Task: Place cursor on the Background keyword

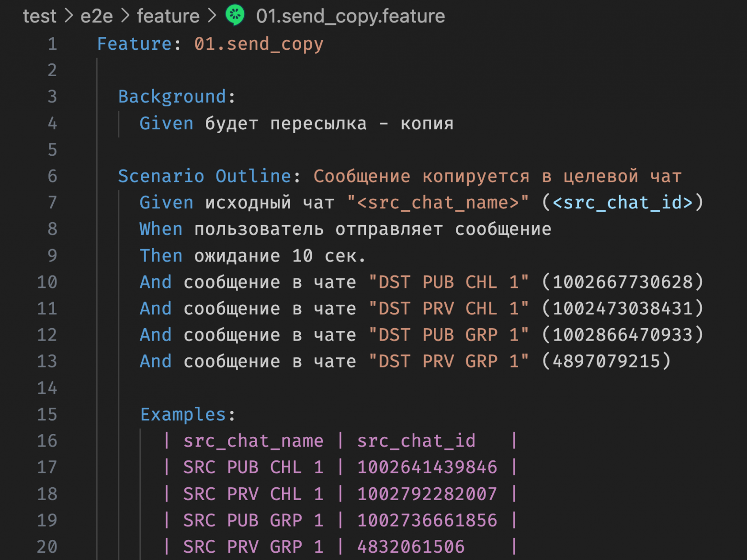Action: [172, 97]
